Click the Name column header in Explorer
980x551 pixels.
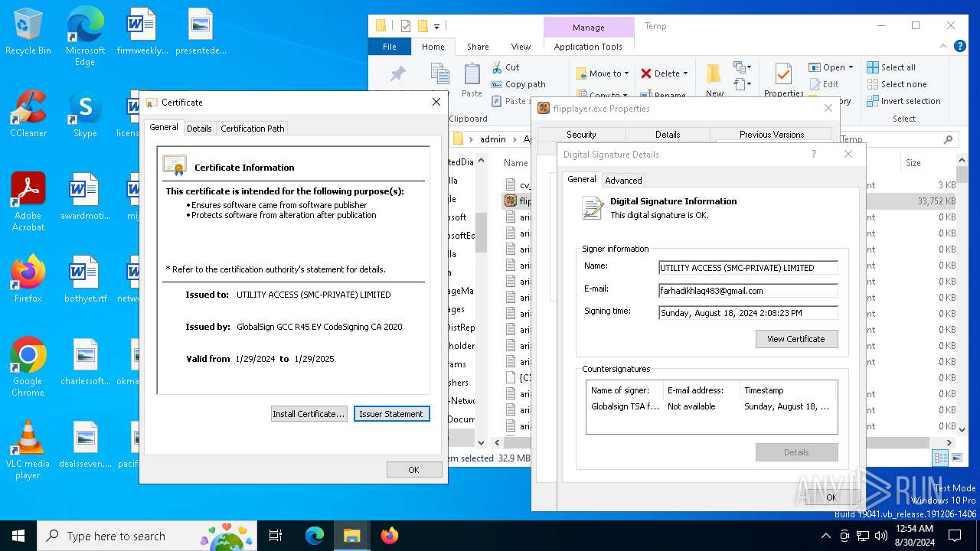click(516, 163)
